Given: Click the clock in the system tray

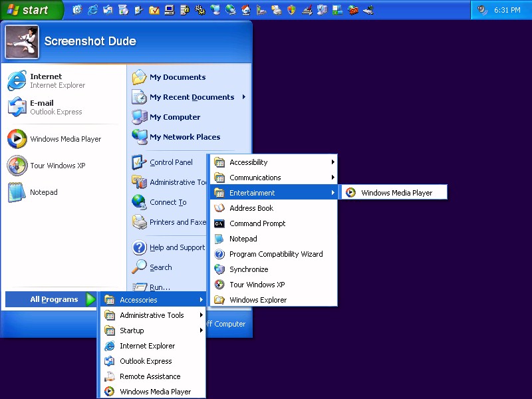Looking at the screenshot, I should click(507, 10).
